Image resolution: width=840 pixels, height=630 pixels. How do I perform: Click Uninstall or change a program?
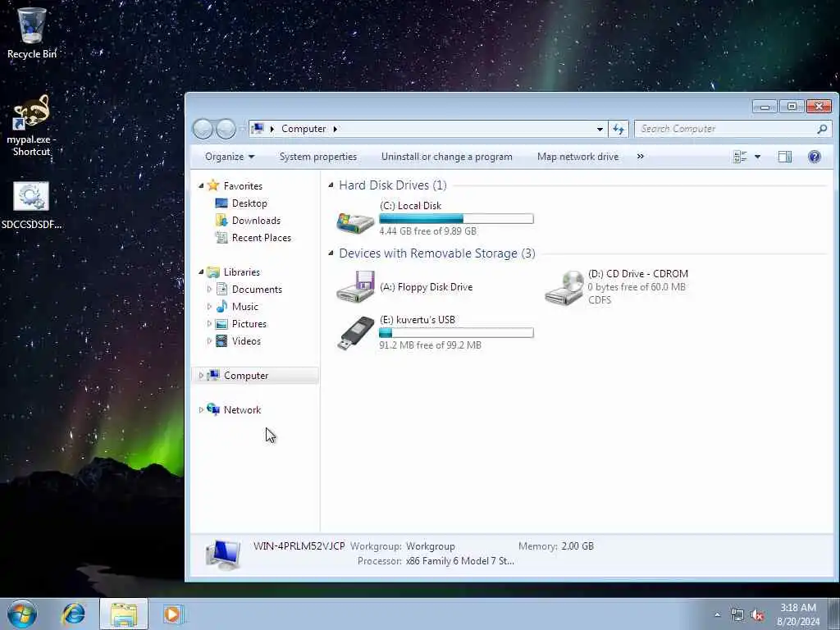[447, 157]
